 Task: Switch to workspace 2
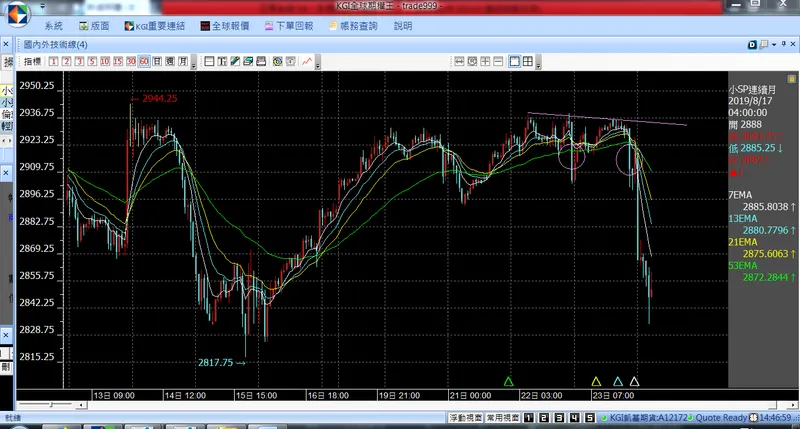544,418
